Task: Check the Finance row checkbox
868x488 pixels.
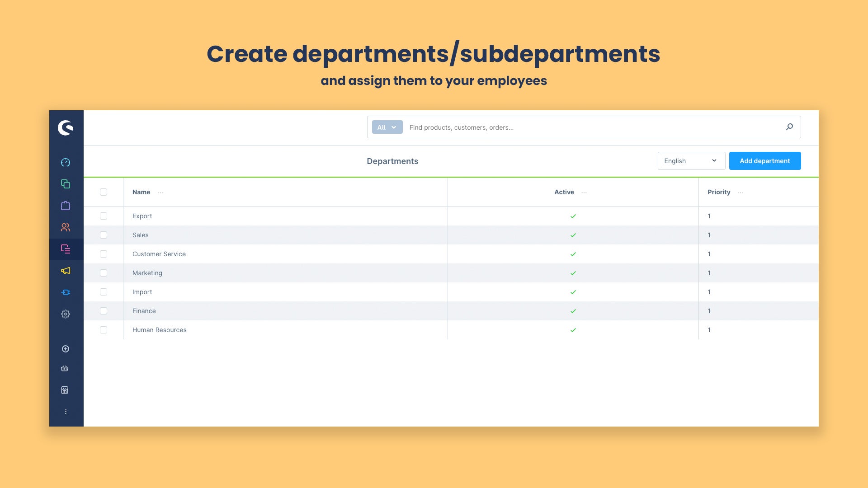Action: [x=104, y=311]
